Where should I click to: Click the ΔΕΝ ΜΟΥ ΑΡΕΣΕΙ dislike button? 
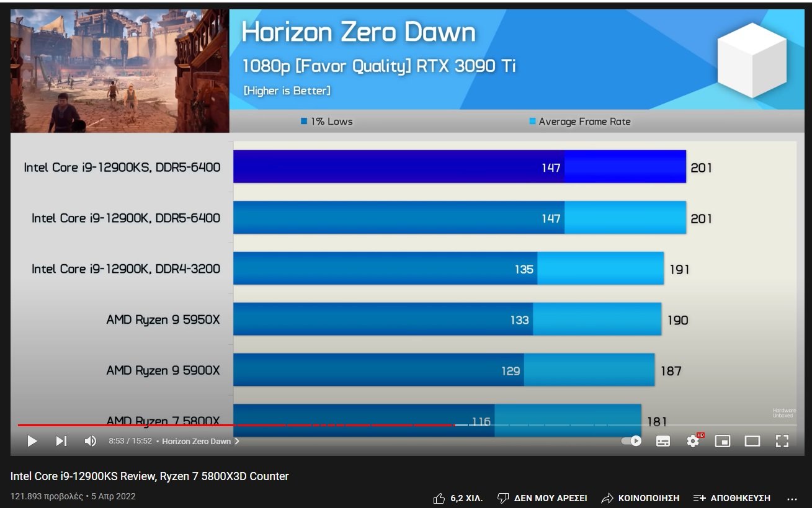542,498
